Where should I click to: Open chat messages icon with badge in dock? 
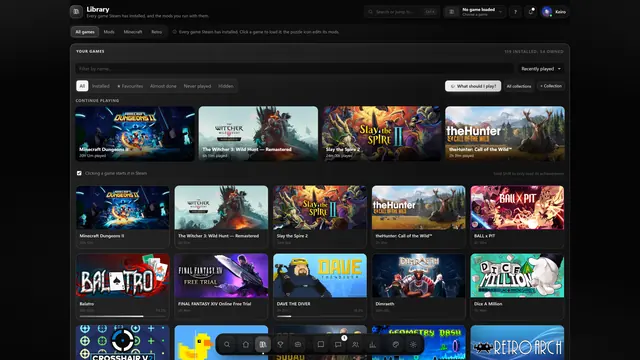click(338, 344)
